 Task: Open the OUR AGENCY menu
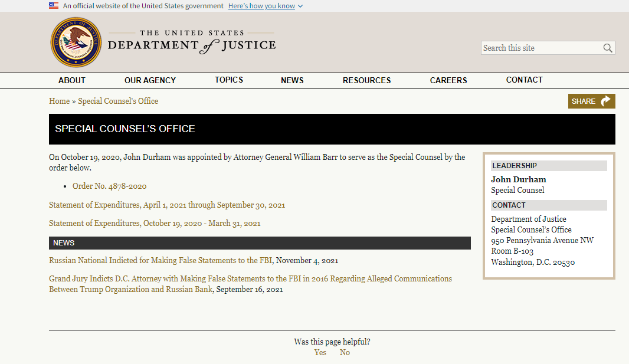[x=150, y=80]
